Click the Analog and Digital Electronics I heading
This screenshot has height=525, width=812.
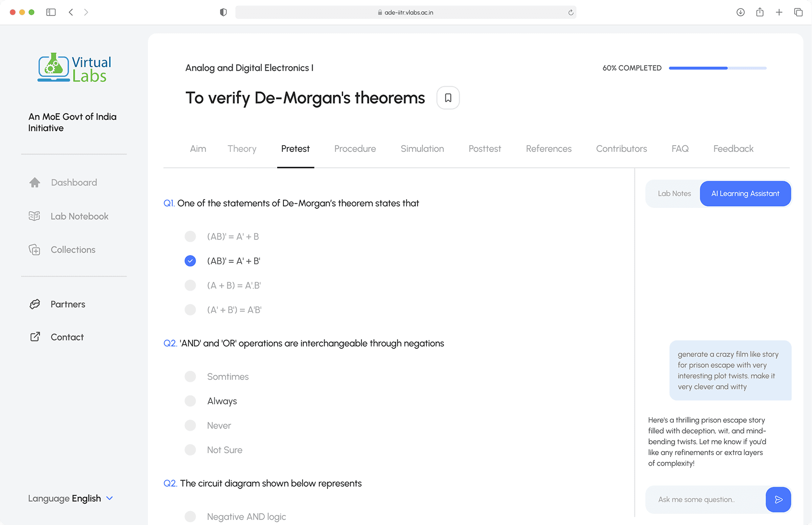click(249, 68)
